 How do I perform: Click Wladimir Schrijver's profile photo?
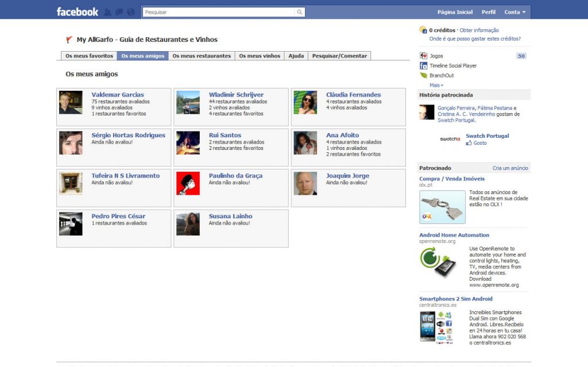pos(188,102)
